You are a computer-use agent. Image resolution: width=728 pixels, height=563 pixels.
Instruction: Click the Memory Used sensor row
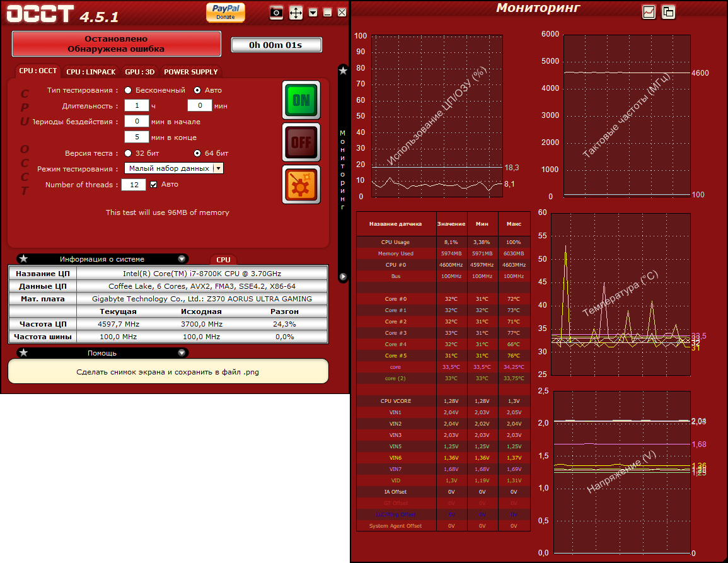point(443,253)
